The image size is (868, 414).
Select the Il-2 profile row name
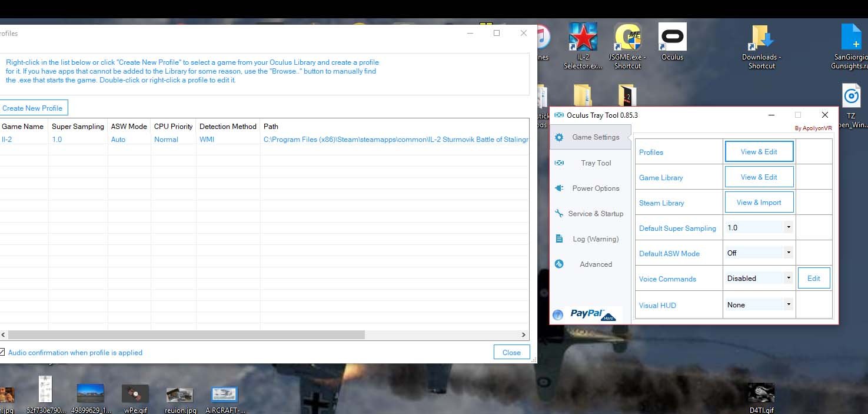tap(7, 140)
